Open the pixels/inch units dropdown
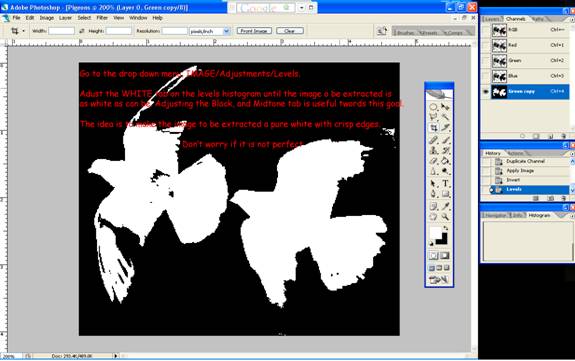Viewport: 575px width, 361px height. [x=226, y=31]
